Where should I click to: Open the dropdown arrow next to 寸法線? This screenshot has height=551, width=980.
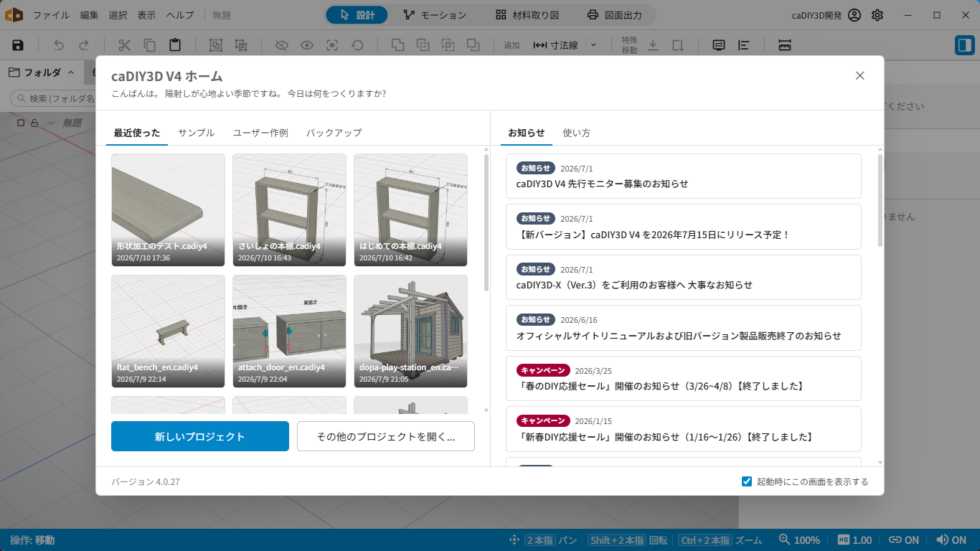(593, 45)
